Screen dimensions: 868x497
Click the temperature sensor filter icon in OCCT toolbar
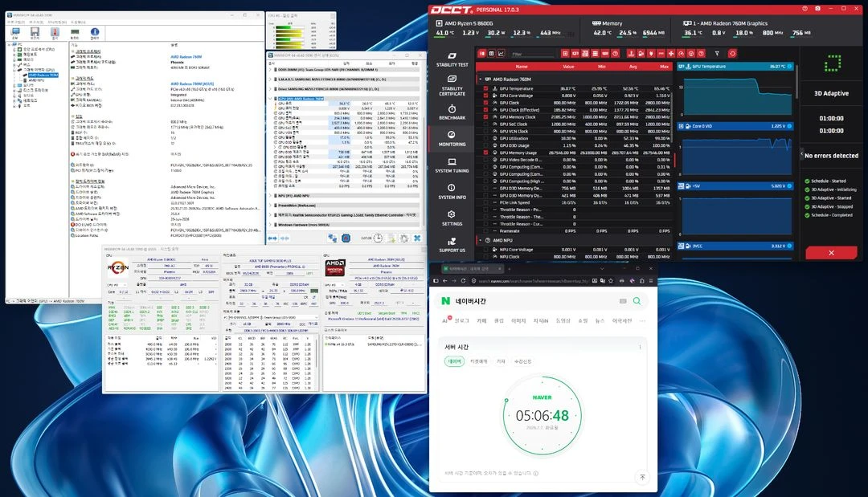[631, 54]
